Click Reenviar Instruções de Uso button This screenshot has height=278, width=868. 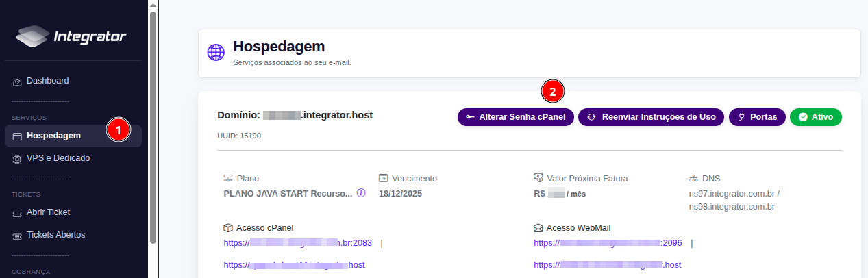pos(651,117)
